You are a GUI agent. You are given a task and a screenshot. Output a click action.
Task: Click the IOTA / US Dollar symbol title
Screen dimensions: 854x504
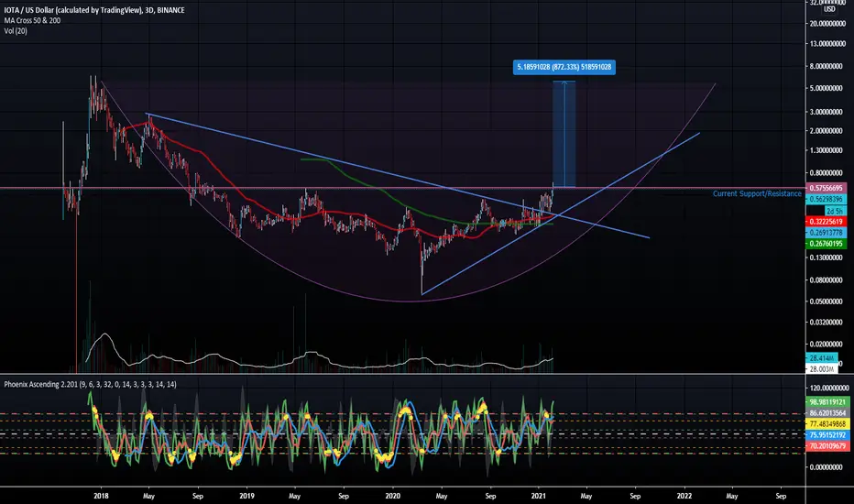pyautogui.click(x=94, y=10)
